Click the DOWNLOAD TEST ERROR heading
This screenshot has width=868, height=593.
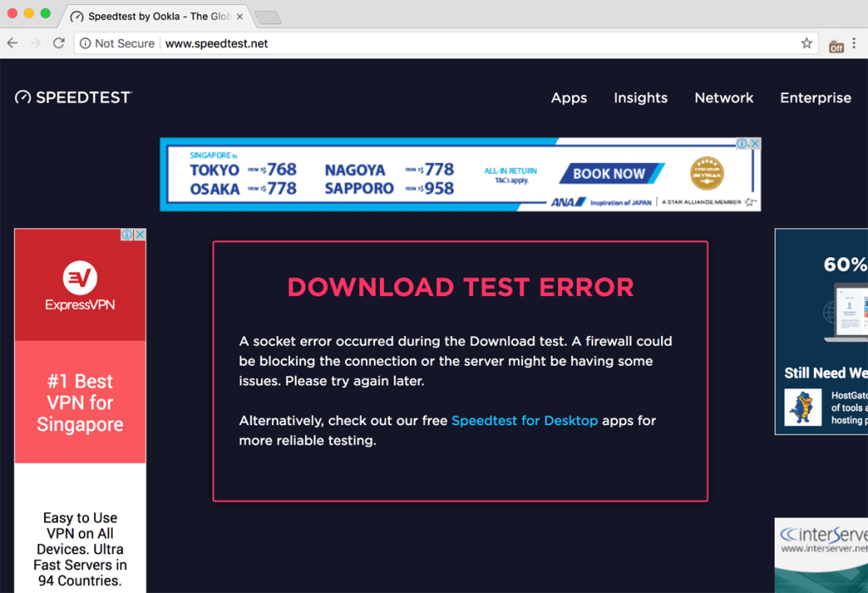click(x=460, y=287)
